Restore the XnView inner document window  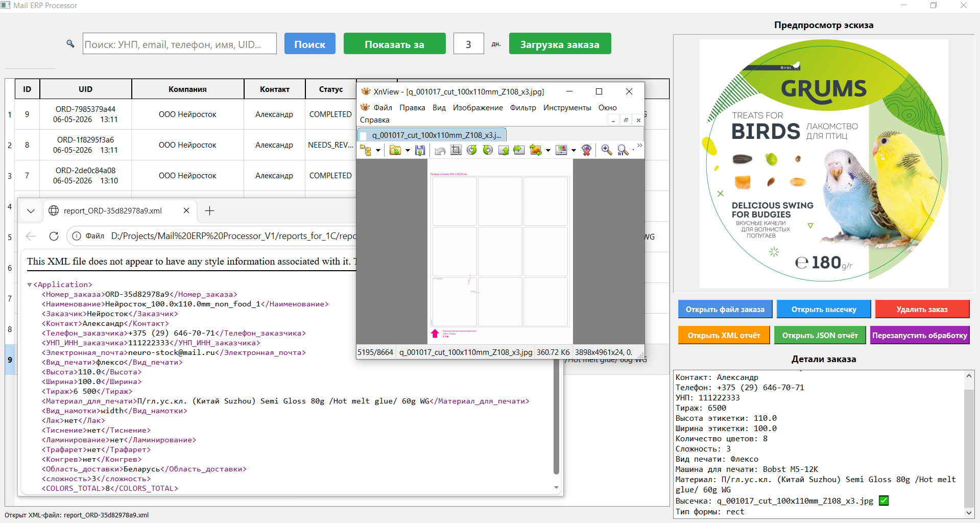pos(626,121)
